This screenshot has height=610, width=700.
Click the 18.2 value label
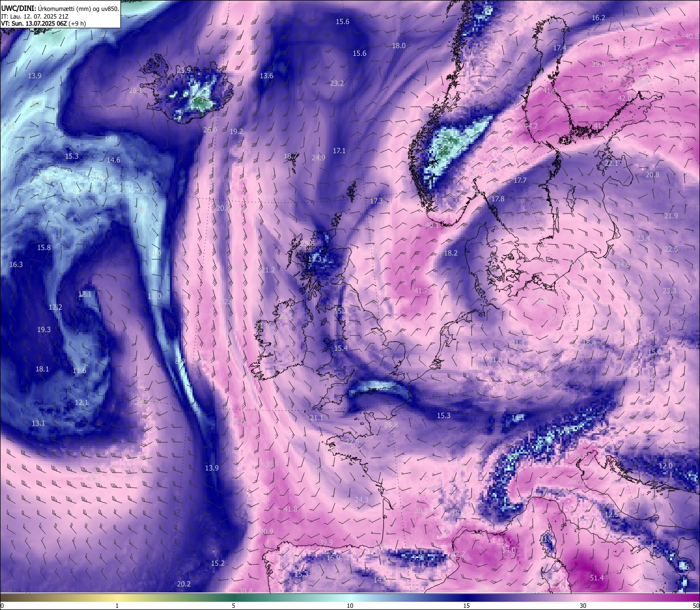pos(451,253)
